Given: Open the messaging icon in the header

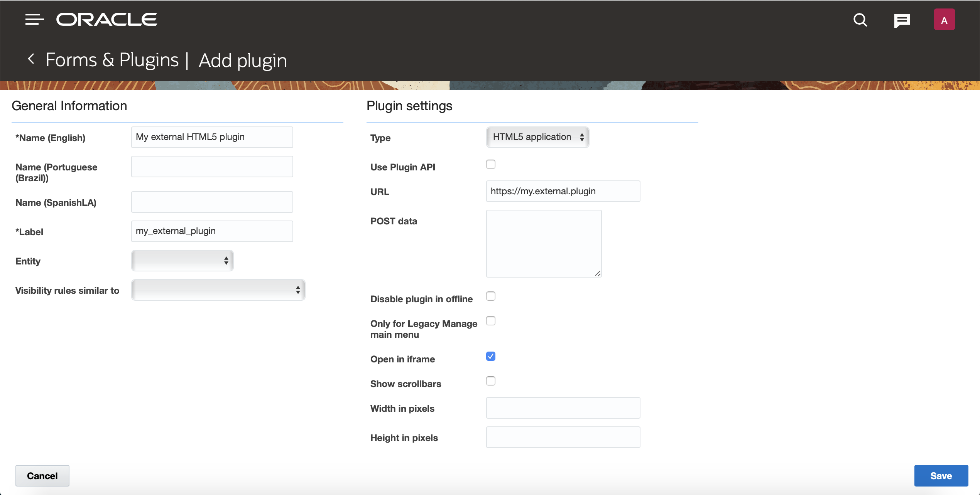Looking at the screenshot, I should (x=902, y=20).
